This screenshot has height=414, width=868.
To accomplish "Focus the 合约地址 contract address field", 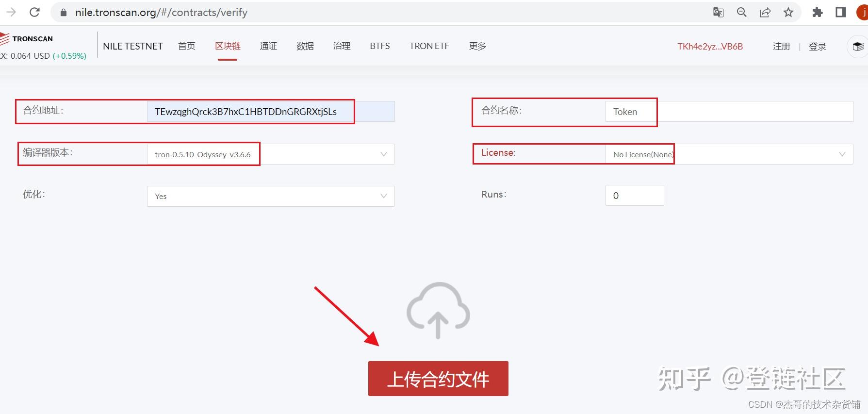I will pyautogui.click(x=271, y=112).
